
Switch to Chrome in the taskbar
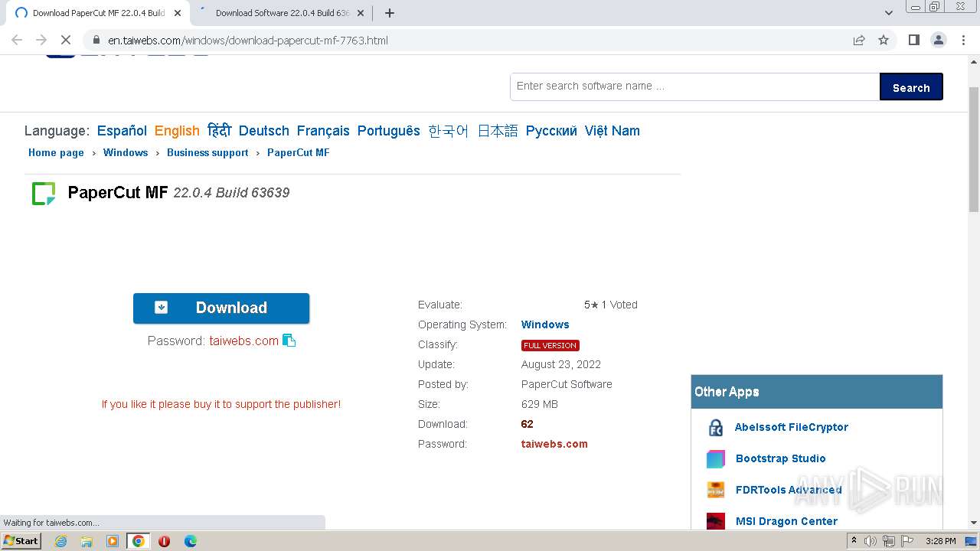(x=139, y=541)
